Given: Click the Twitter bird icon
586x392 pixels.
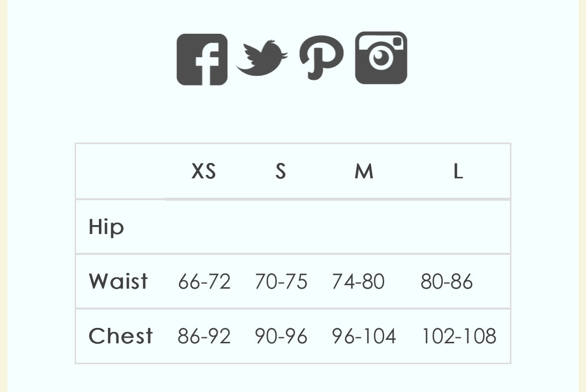Looking at the screenshot, I should 261,58.
